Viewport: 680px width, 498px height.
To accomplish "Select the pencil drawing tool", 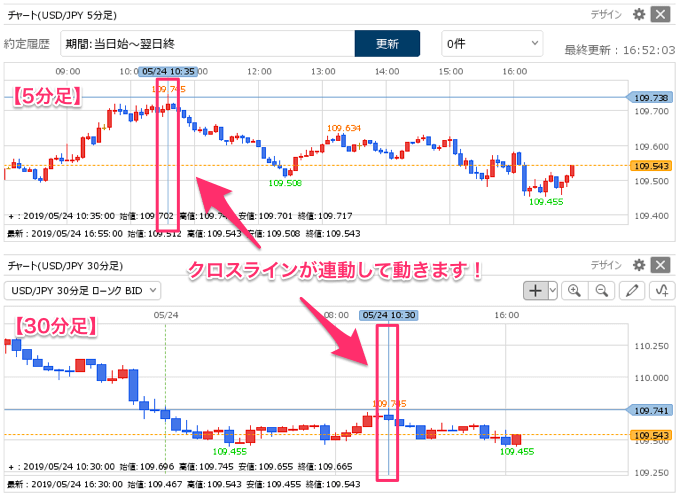I will pyautogui.click(x=632, y=291).
